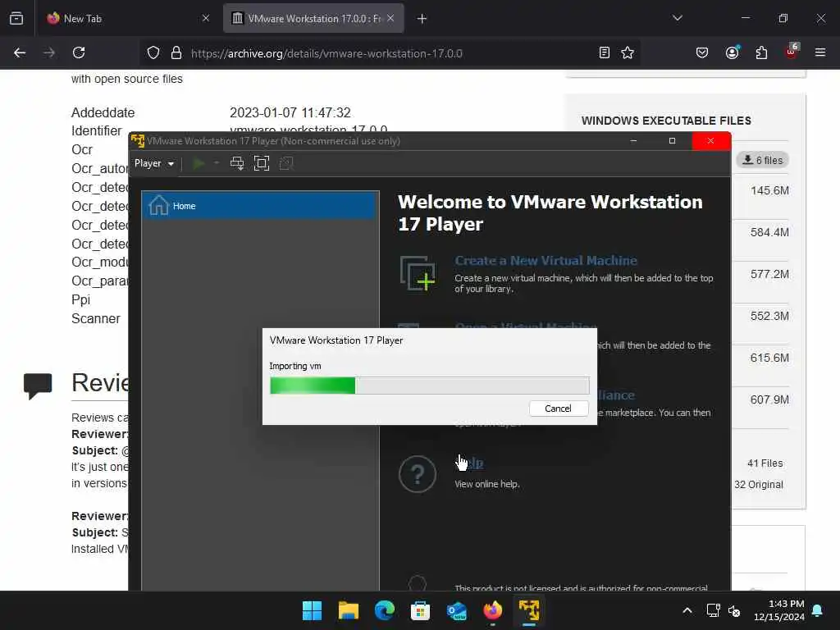Close the New Tab browser tab

206,18
